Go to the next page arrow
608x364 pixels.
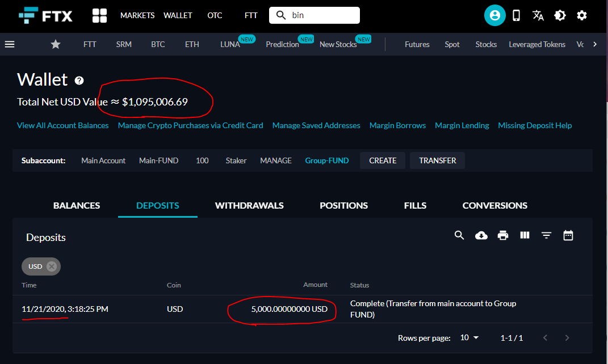pos(567,338)
